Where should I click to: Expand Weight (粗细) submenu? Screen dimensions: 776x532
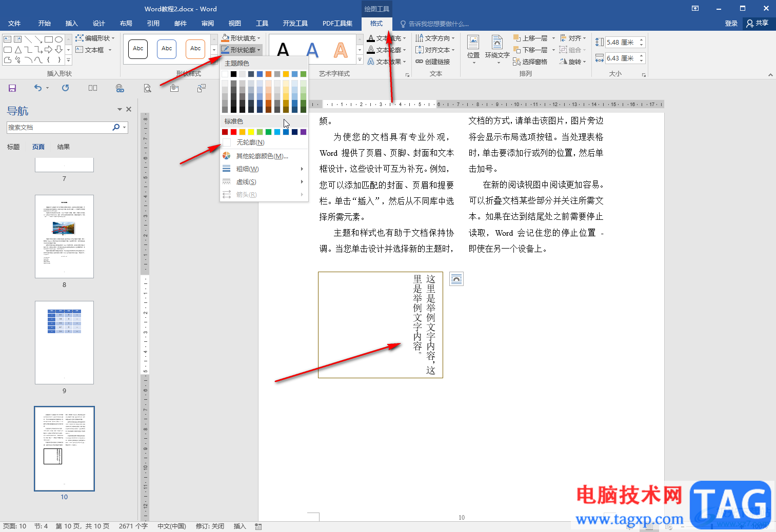pyautogui.click(x=264, y=169)
